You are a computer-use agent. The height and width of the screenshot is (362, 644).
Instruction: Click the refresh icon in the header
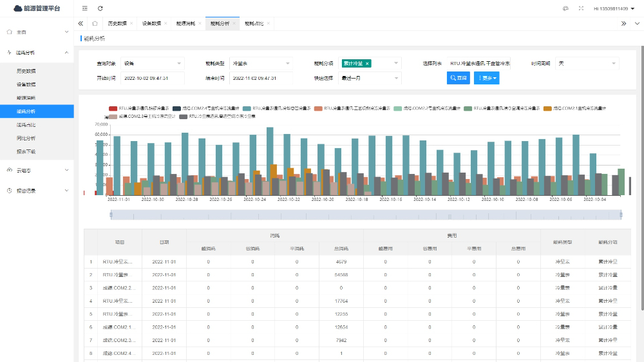tap(100, 8)
